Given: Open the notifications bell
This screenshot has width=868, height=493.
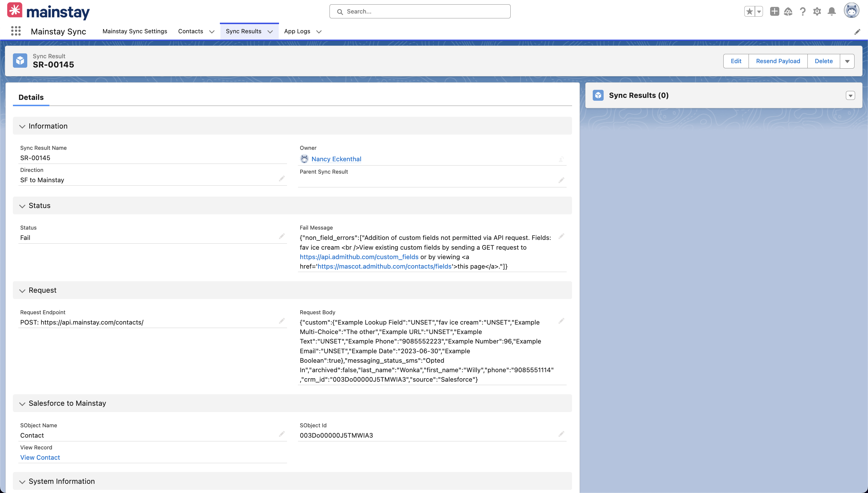Looking at the screenshot, I should coord(832,11).
